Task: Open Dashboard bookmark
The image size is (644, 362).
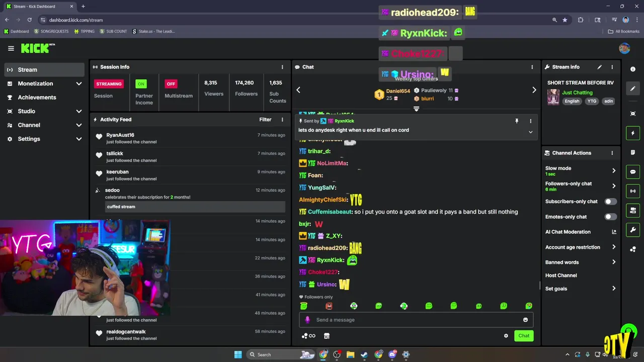Action: coord(16,31)
